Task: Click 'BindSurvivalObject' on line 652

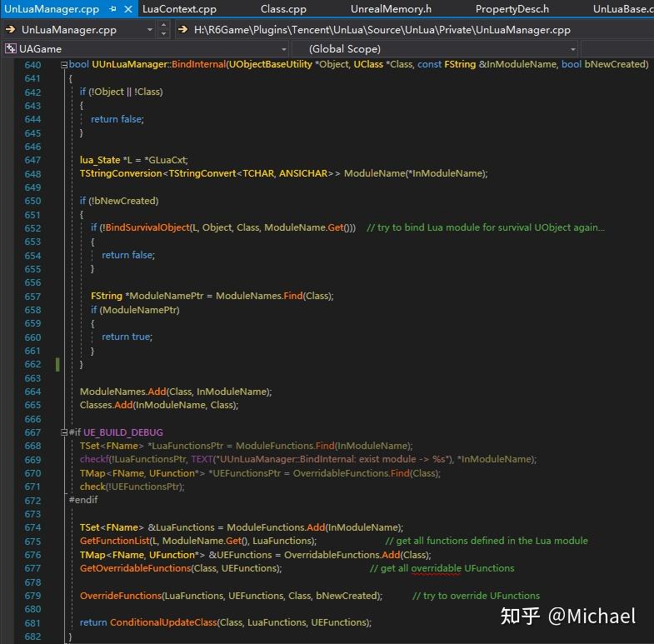Action: [147, 227]
